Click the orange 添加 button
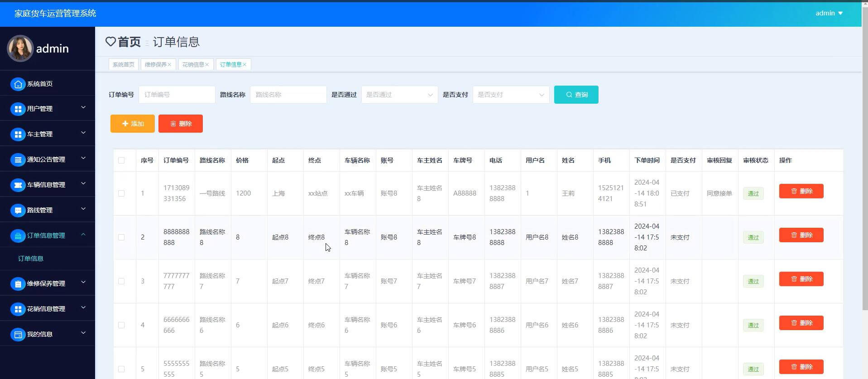This screenshot has height=379, width=868. coord(133,124)
